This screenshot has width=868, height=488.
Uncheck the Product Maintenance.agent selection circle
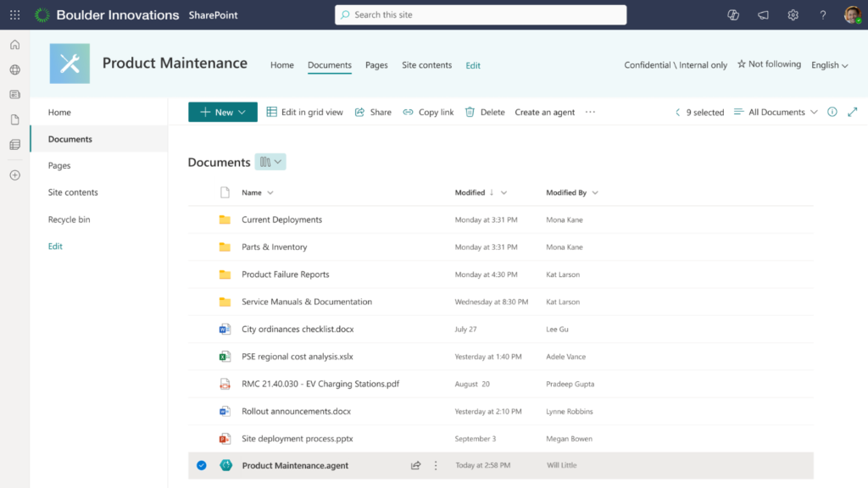click(x=202, y=465)
